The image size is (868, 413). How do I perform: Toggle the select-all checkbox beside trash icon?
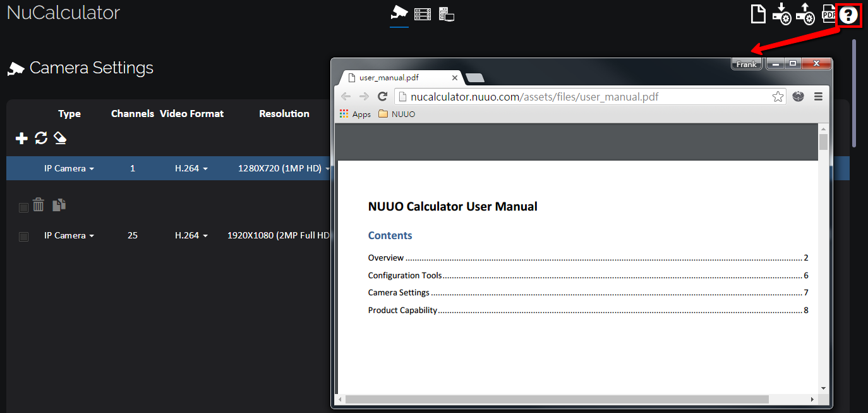[23, 207]
